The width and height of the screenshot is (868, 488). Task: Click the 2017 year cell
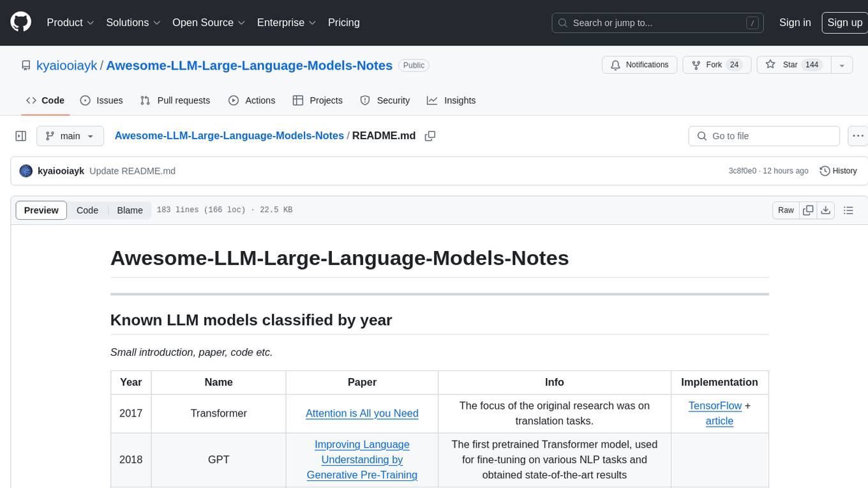pyautogui.click(x=131, y=413)
